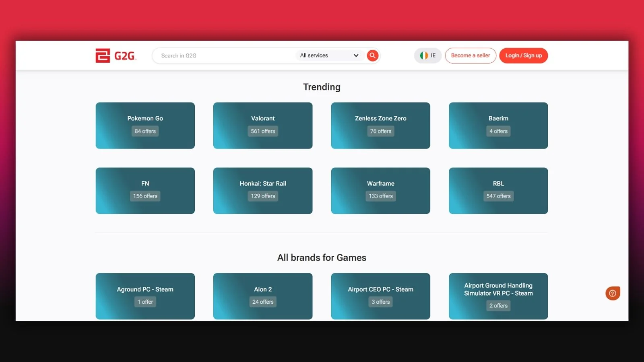Image resolution: width=644 pixels, height=362 pixels.
Task: Open the RBL trending card
Action: (498, 191)
